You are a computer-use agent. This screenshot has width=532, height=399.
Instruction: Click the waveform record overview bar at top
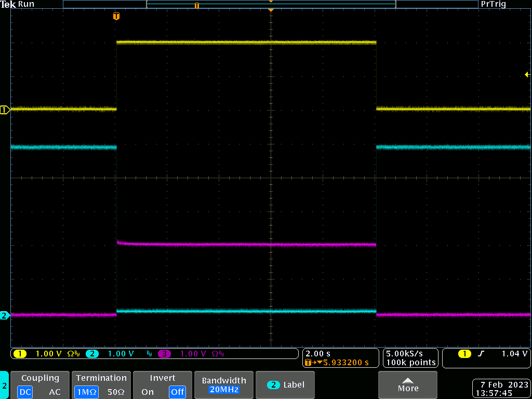[270, 4]
